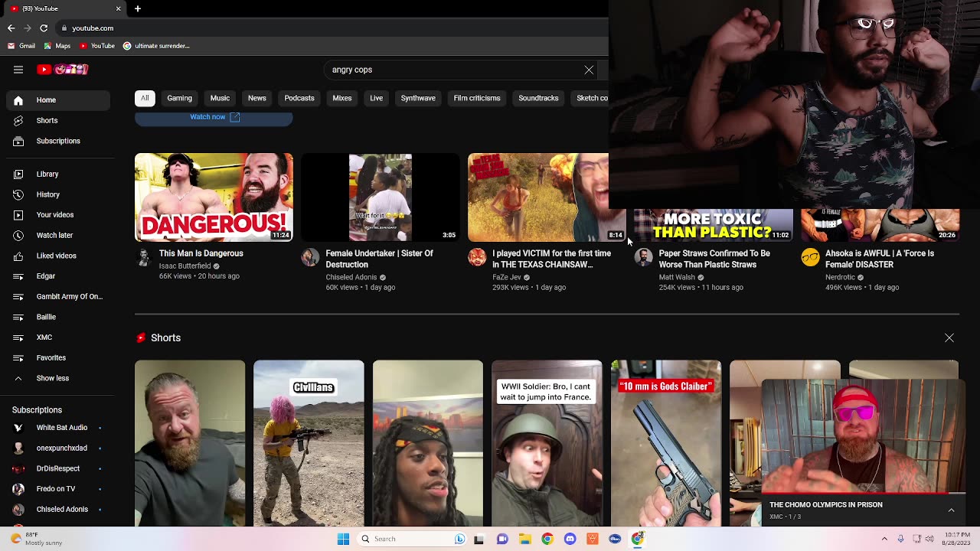
Task: Select the Live filter chip
Action: (377, 98)
